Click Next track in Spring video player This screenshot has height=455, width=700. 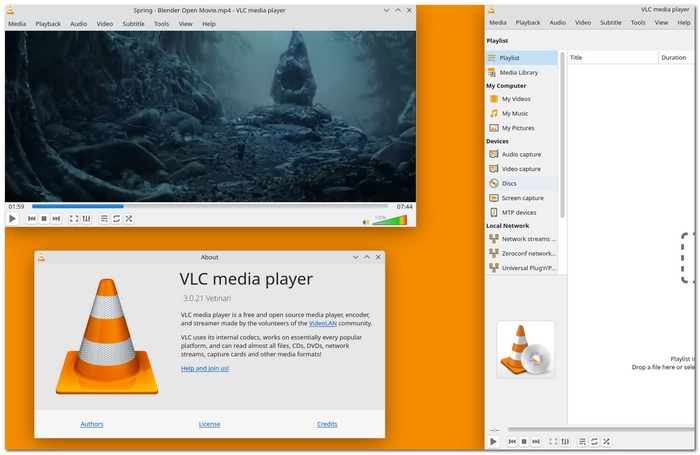pyautogui.click(x=56, y=219)
